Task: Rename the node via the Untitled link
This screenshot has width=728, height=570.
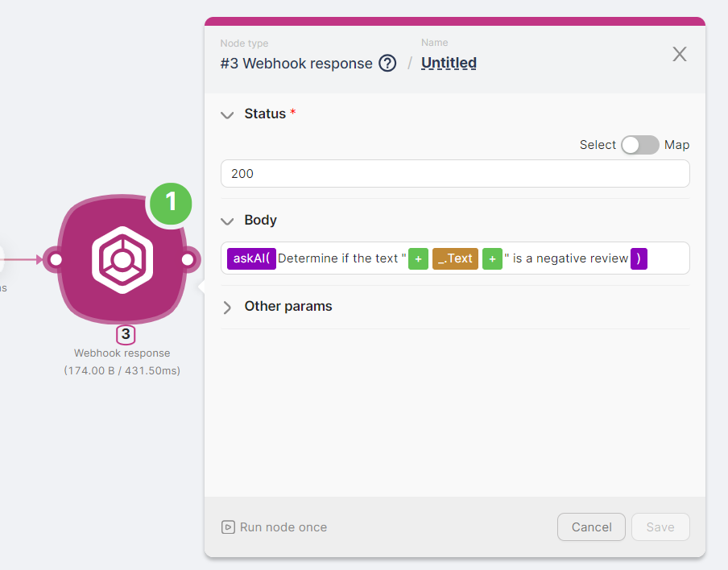Action: pos(449,63)
